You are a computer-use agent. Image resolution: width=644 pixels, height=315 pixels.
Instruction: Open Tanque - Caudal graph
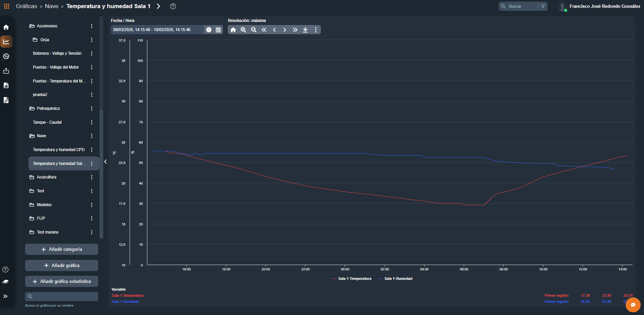[47, 122]
